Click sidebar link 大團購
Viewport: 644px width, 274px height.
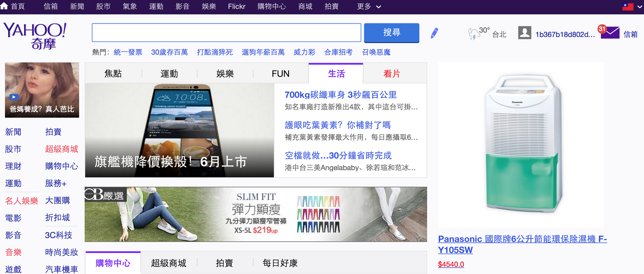point(58,200)
